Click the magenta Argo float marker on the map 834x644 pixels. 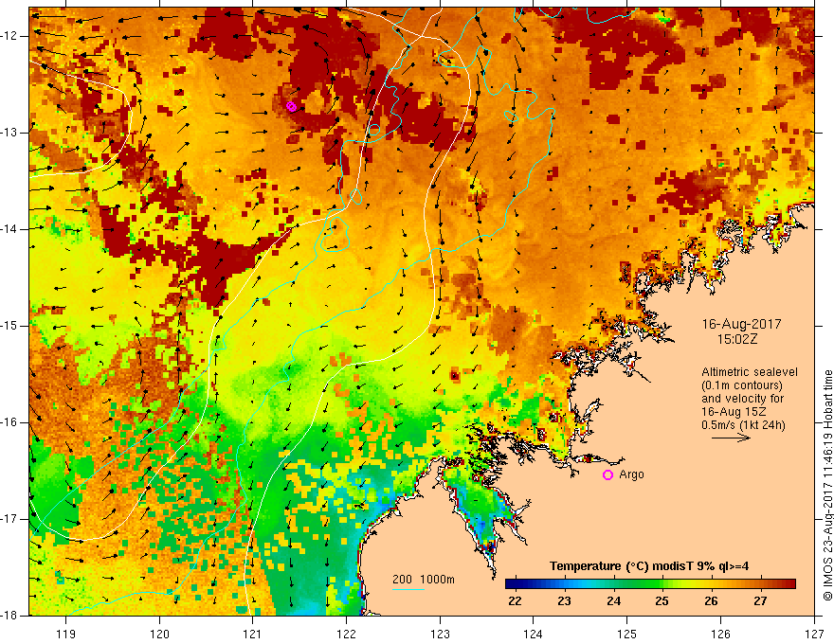291,106
